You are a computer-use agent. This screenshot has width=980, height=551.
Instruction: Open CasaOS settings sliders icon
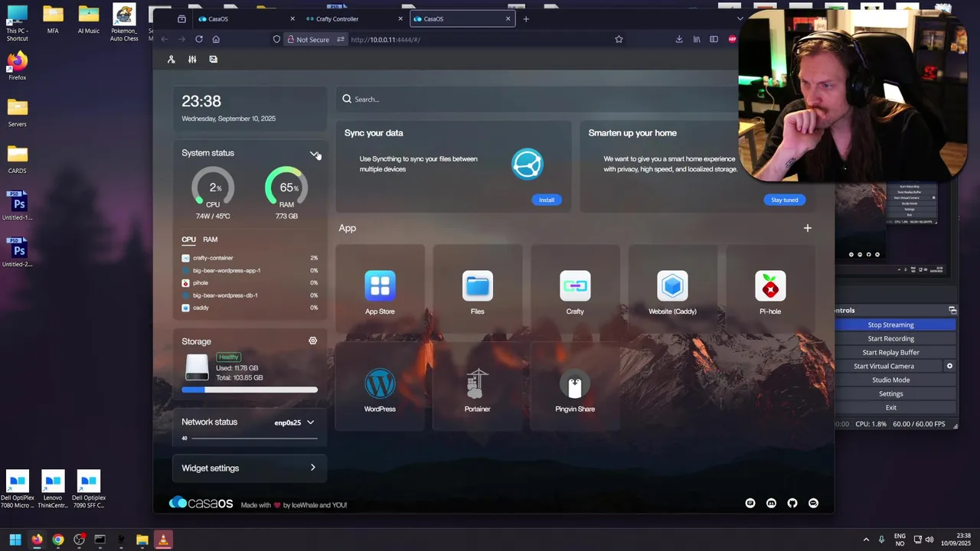(192, 59)
